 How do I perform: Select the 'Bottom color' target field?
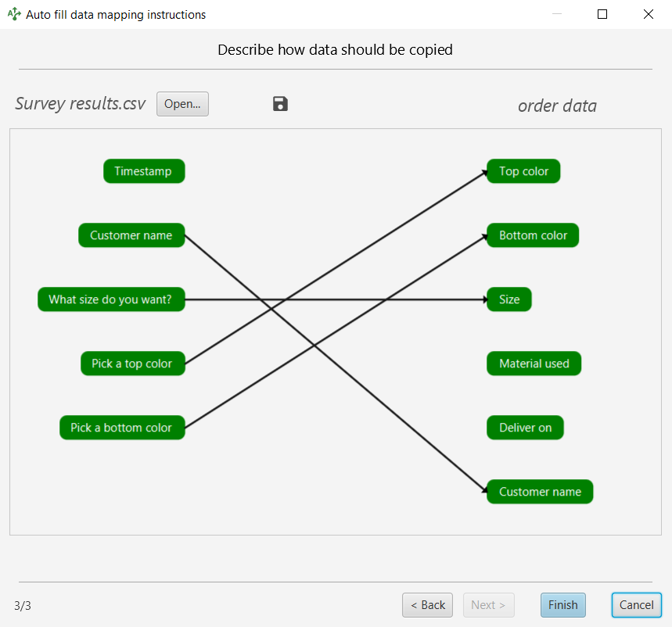coord(533,235)
